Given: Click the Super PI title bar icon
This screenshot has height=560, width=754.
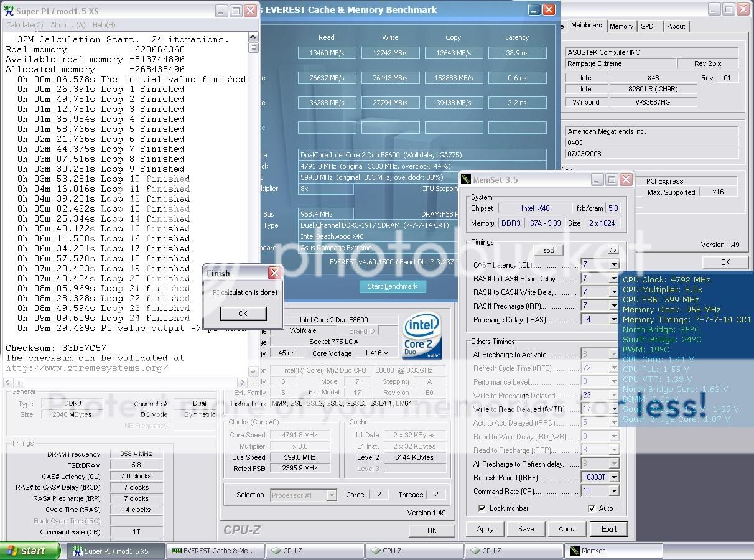Looking at the screenshot, I should point(9,11).
